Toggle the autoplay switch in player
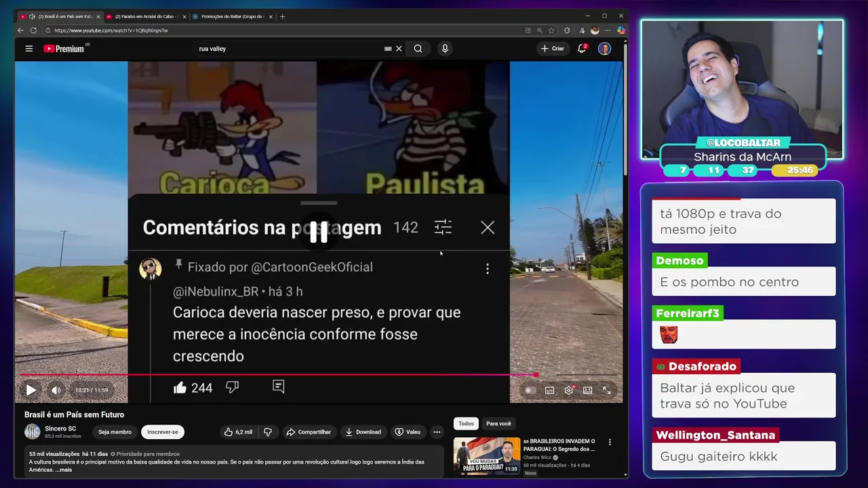The width and height of the screenshot is (868, 488). (530, 390)
